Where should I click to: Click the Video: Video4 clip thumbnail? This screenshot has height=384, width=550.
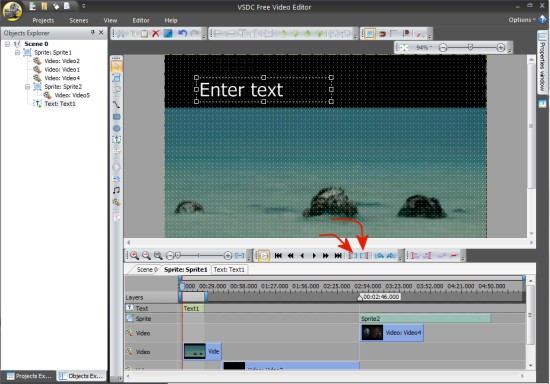372,332
